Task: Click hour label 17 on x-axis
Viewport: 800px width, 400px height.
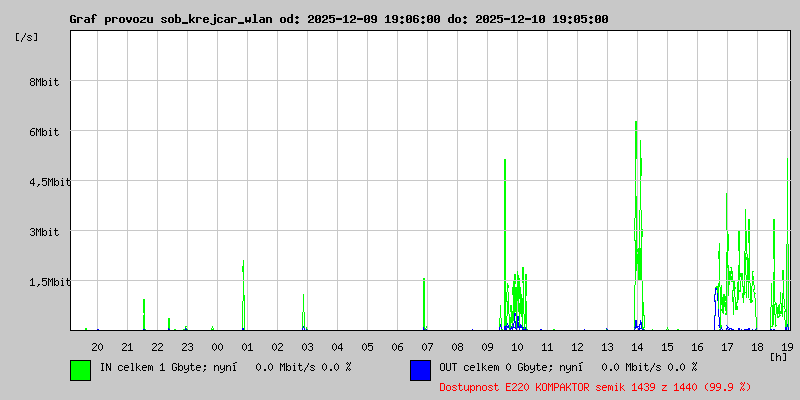Action: [727, 347]
